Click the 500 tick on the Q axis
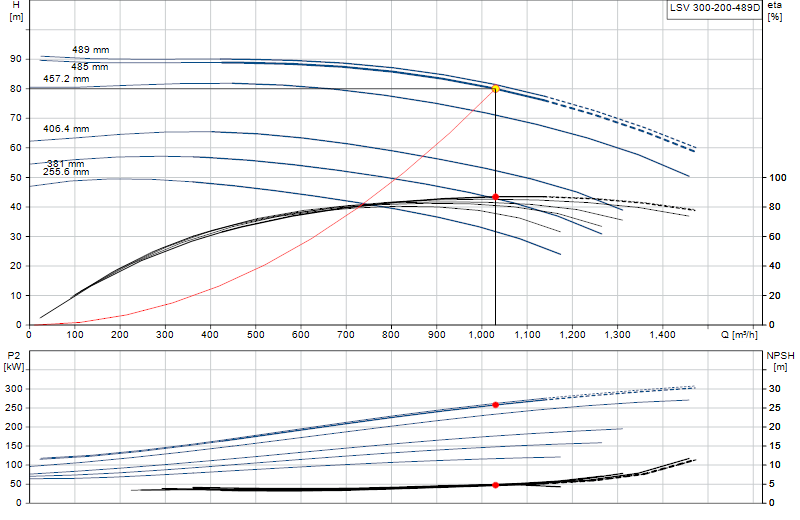Viewport: 800px width, 520px height. click(x=256, y=335)
